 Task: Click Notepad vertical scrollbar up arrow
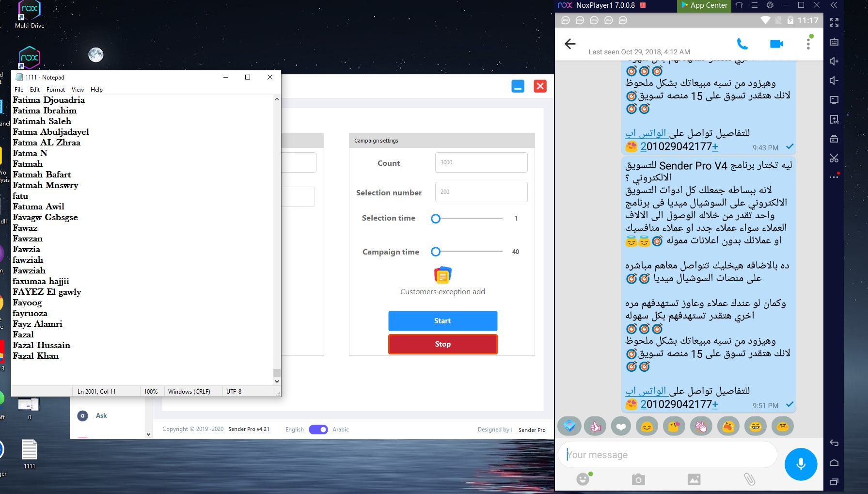[277, 99]
